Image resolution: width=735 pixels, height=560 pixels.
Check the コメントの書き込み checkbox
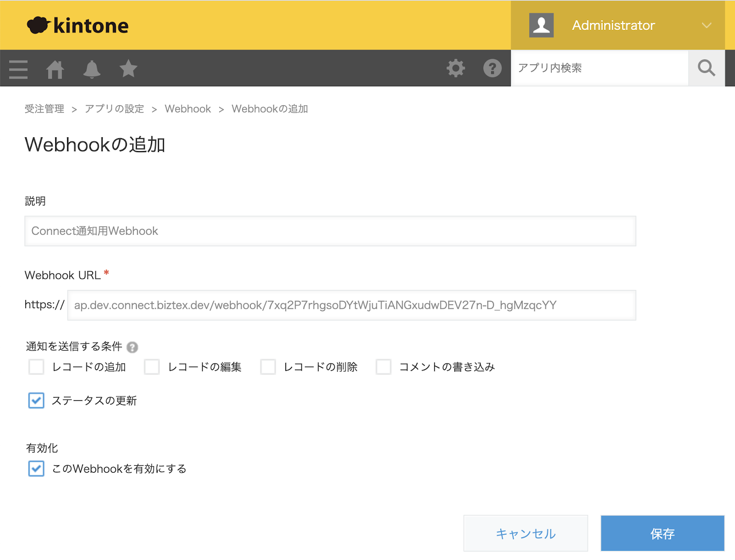pos(384,367)
